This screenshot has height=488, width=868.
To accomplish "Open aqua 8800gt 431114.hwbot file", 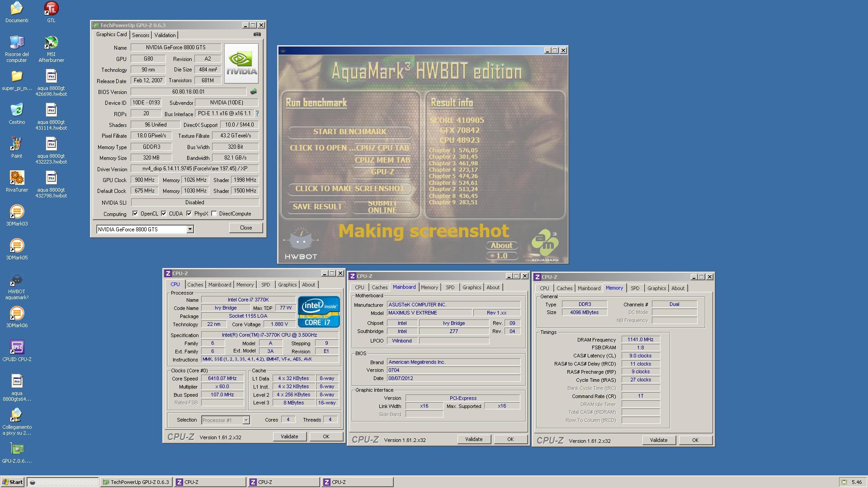I will tap(51, 117).
